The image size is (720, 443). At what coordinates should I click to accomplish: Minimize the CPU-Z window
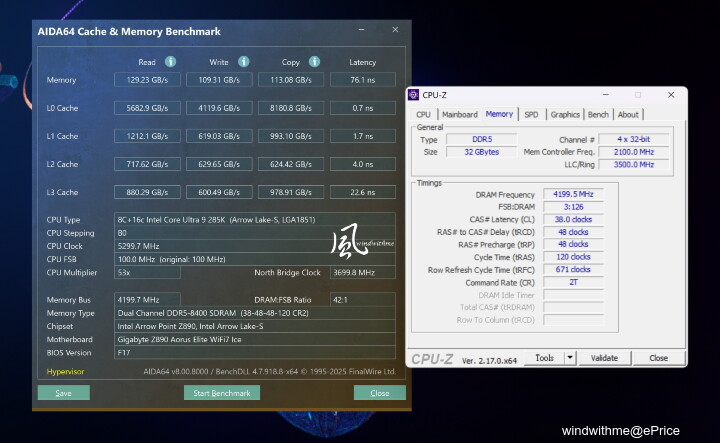(x=606, y=95)
